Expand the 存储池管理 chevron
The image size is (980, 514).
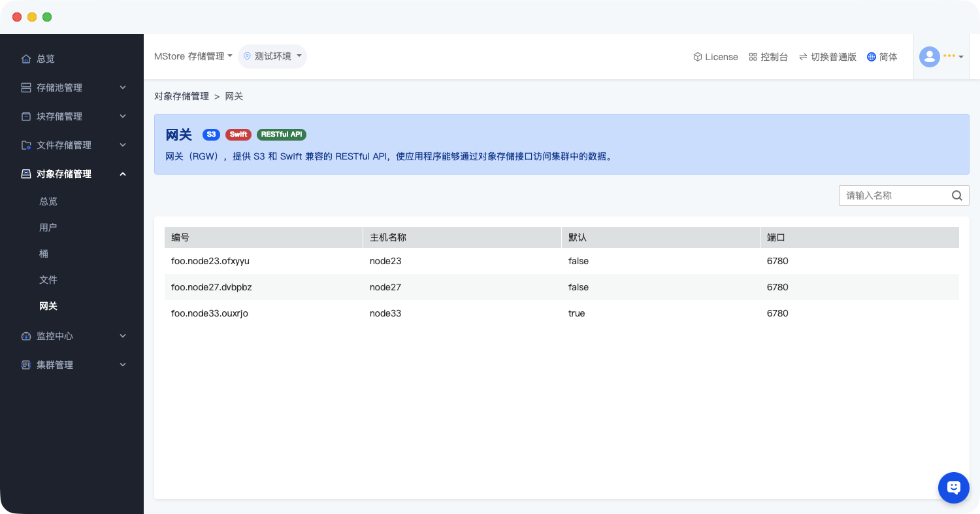(123, 88)
